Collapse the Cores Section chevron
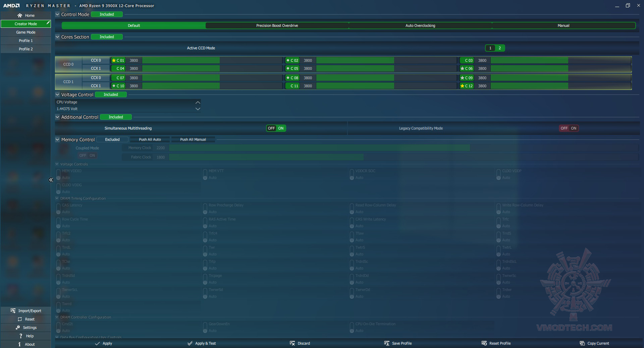This screenshot has height=348, width=644. [x=57, y=37]
